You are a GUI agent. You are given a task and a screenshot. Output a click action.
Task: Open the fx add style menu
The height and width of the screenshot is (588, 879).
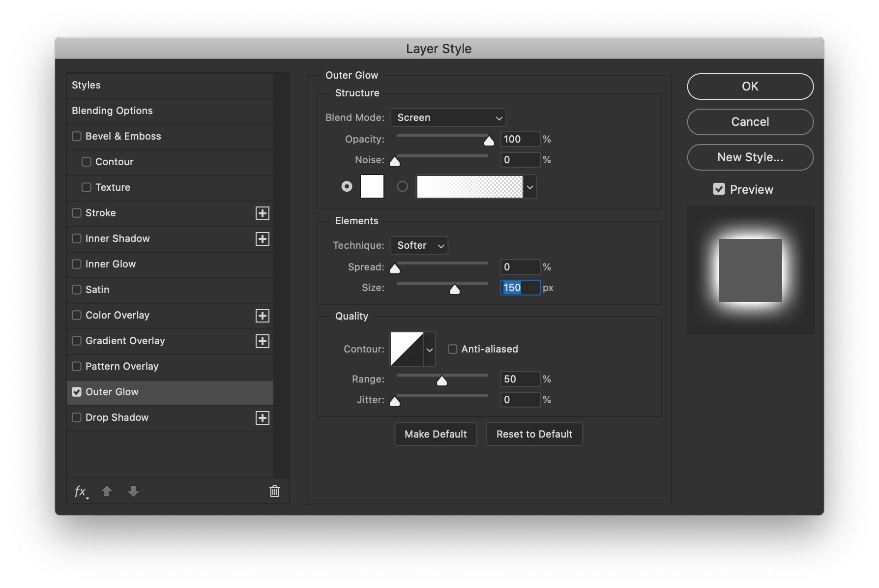(x=81, y=491)
